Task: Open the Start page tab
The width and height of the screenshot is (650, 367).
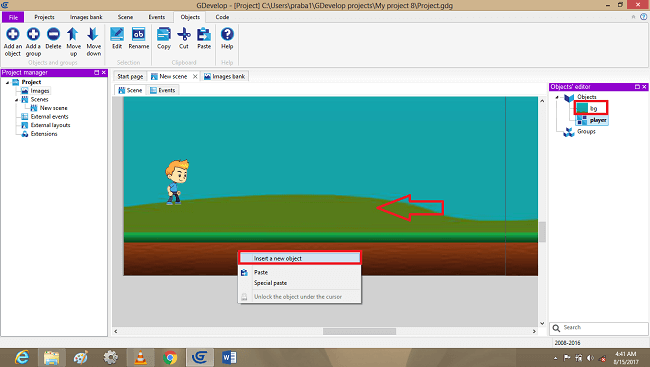Action: [x=130, y=76]
